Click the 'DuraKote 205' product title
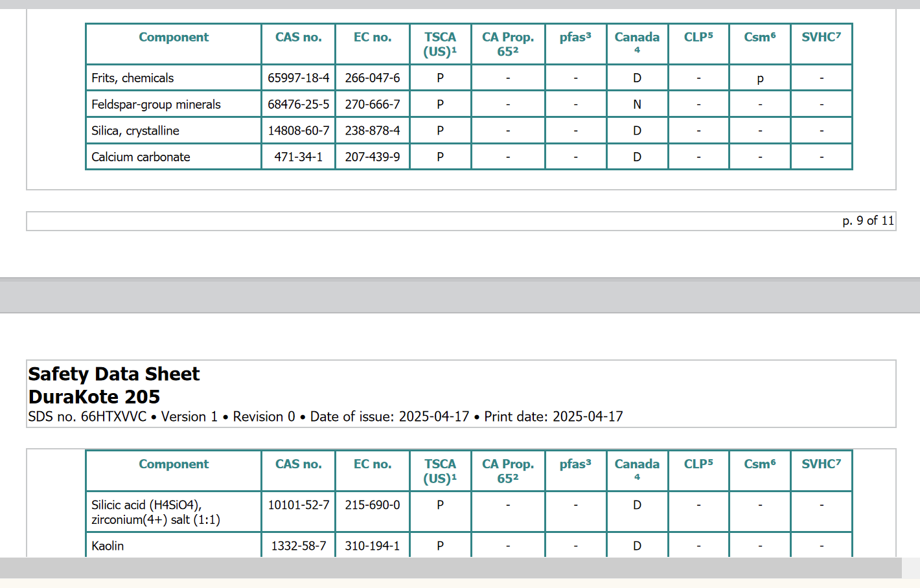 pos(94,397)
